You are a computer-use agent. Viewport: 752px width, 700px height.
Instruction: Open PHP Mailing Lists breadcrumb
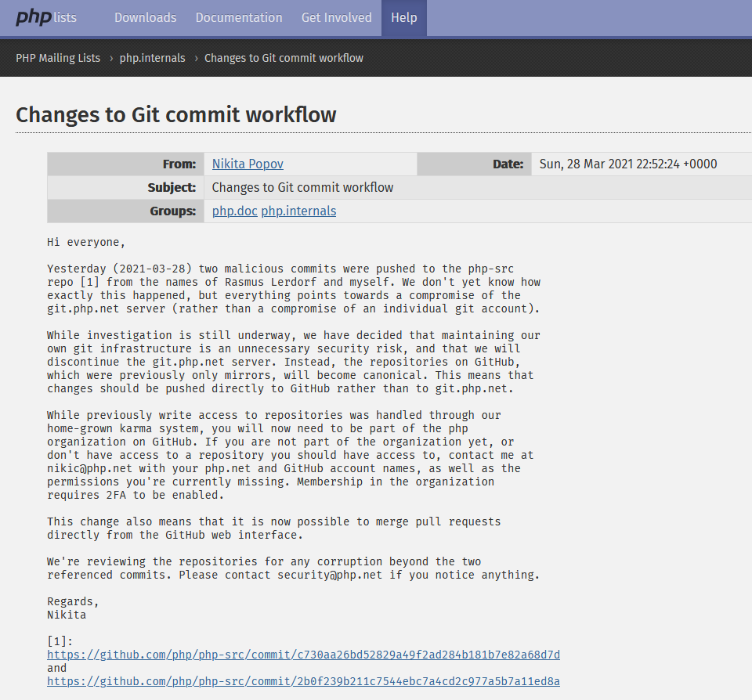click(58, 58)
